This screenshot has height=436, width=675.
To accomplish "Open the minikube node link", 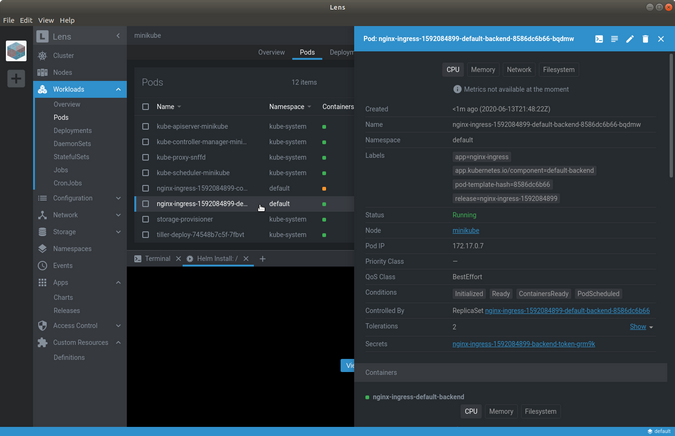I will 466,230.
